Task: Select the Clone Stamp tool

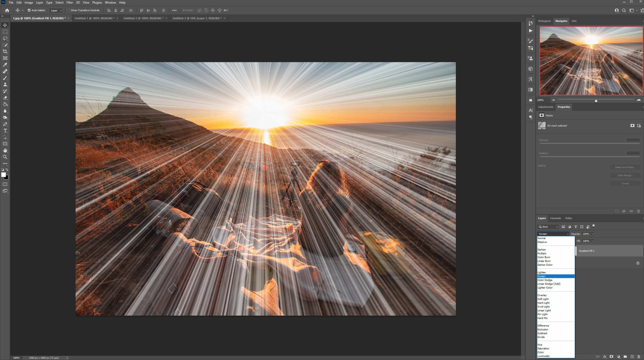Action: (x=5, y=84)
